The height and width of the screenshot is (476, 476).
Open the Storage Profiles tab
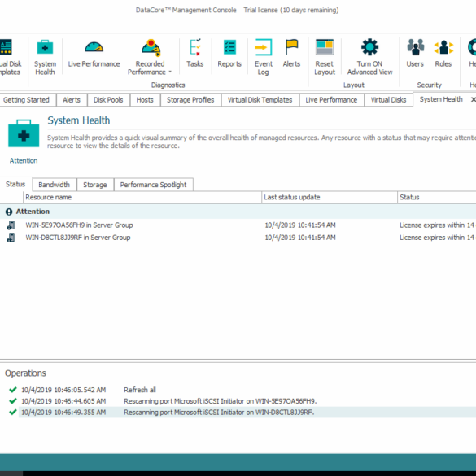(190, 100)
